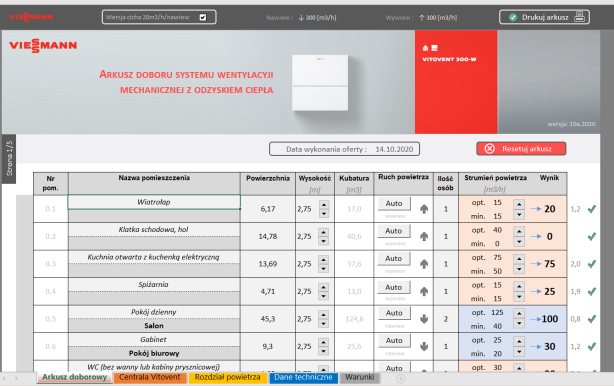Click Auto button in Klatka schodowa row

point(394,231)
